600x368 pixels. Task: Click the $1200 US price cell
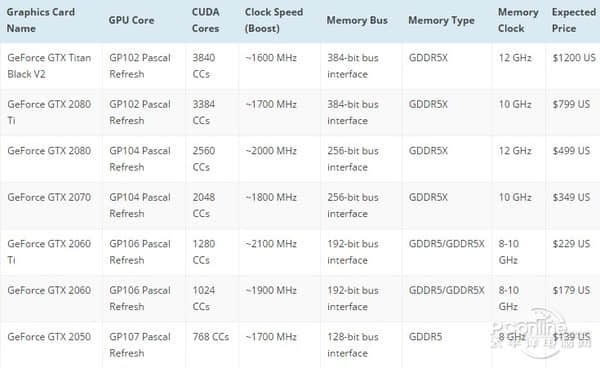[x=574, y=58]
